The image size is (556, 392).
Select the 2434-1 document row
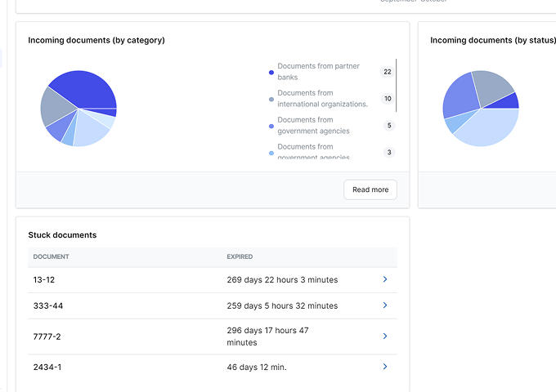tap(213, 367)
